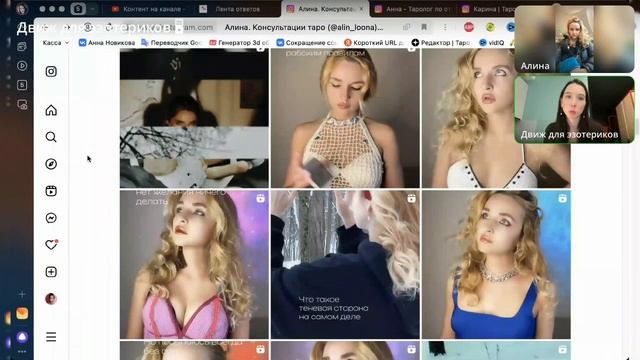Open own profile avatar in Instagram sidebar
The width and height of the screenshot is (640, 360).
coord(51,299)
